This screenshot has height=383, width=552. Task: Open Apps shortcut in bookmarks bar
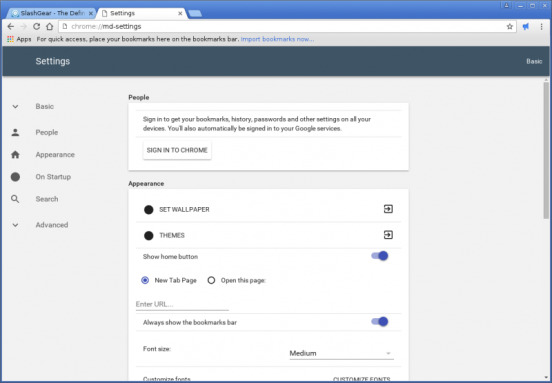(19, 39)
